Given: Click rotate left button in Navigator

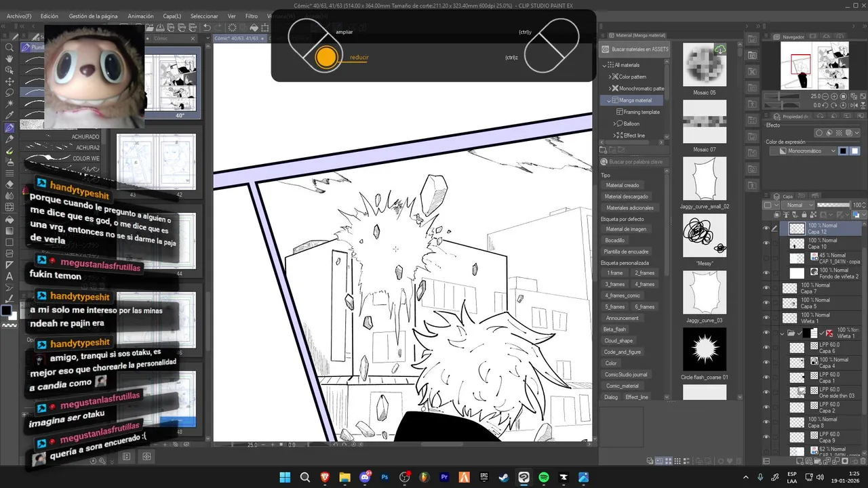Looking at the screenshot, I should click(x=827, y=105).
